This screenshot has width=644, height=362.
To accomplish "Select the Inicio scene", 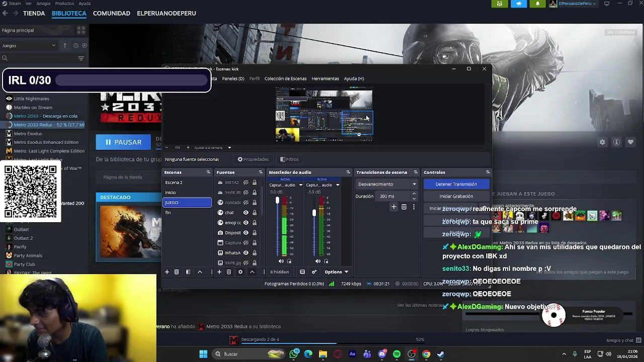I will click(x=187, y=193).
